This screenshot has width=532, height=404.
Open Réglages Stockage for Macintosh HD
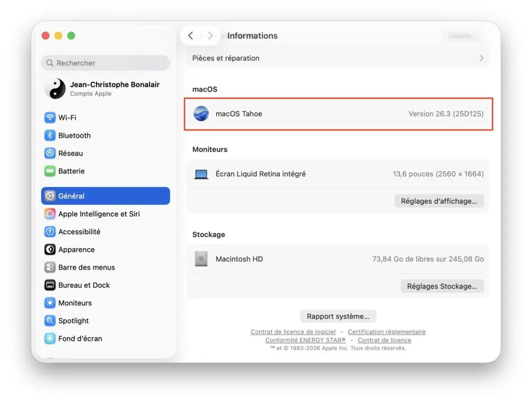tap(442, 286)
